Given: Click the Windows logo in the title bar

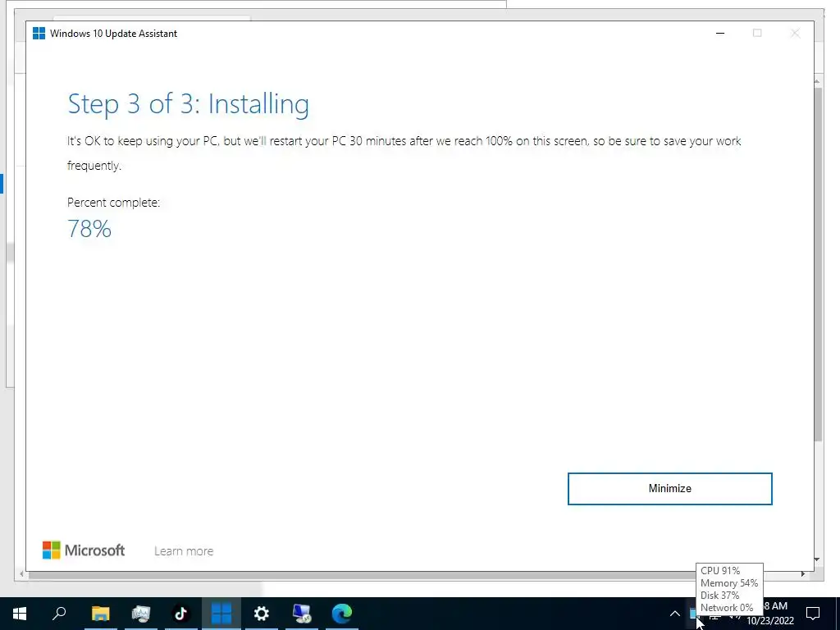Looking at the screenshot, I should coord(39,33).
